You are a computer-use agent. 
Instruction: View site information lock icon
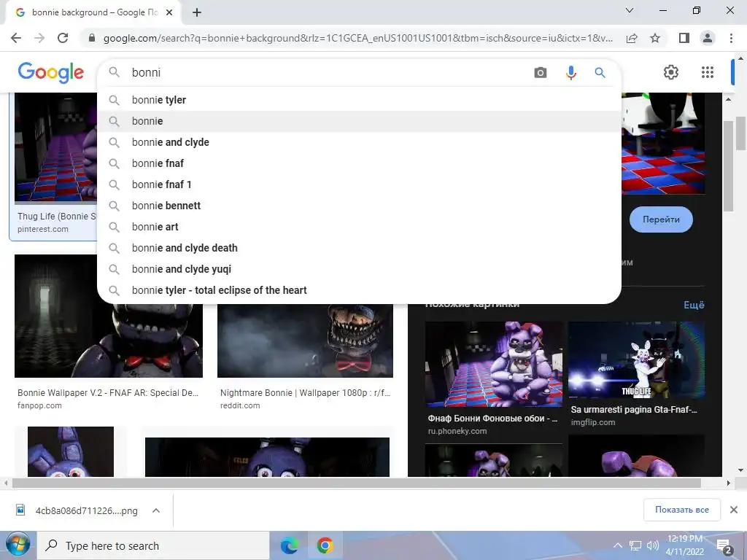point(92,38)
